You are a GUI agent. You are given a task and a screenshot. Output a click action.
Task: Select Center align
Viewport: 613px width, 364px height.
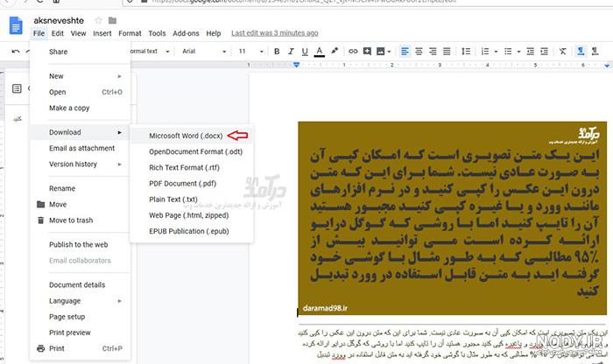419,51
